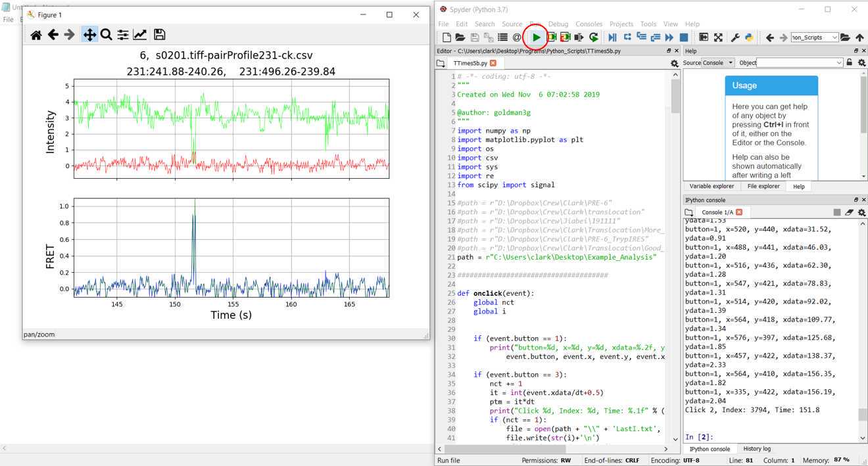This screenshot has width=868, height=466.
Task: Close the TTimes5b.py editor tab
Action: 493,63
